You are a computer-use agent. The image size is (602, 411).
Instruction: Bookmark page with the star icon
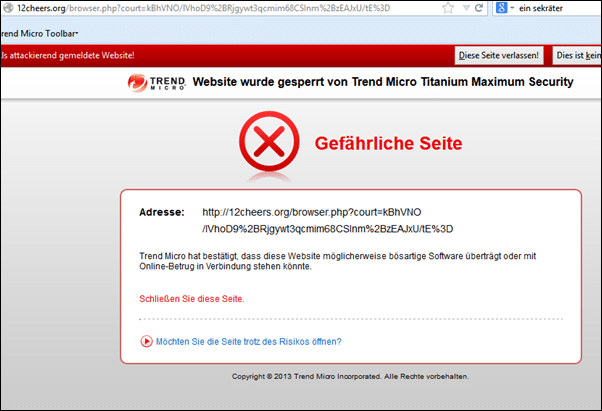[448, 8]
